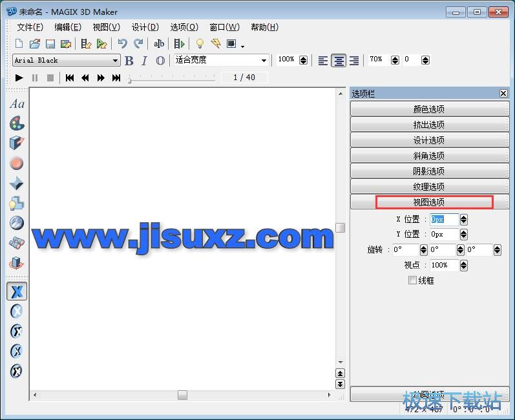Open the 帮助(H) menu

tap(264, 27)
